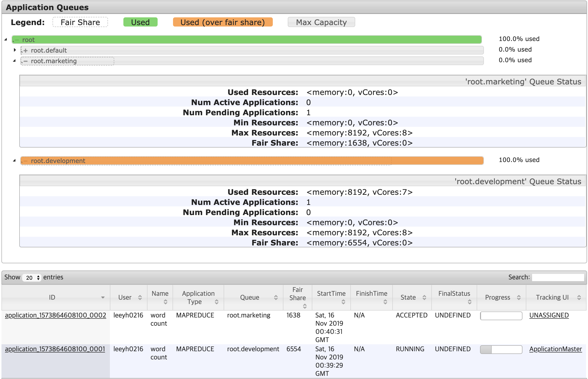Image resolution: width=588 pixels, height=379 pixels.
Task: Click the running application's progress bar
Action: pyautogui.click(x=501, y=350)
